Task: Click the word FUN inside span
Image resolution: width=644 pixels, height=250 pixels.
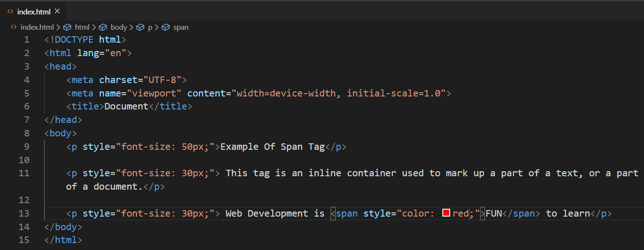Action: [x=494, y=213]
